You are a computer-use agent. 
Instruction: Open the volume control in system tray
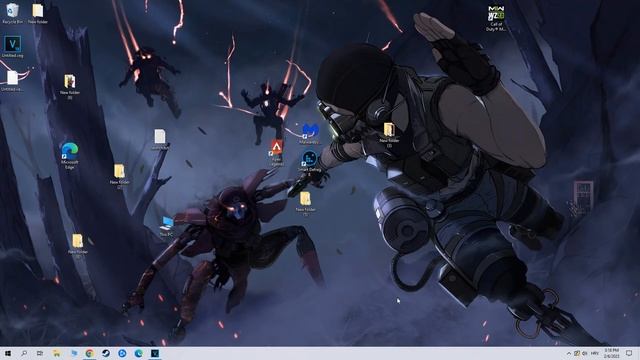[x=585, y=353]
